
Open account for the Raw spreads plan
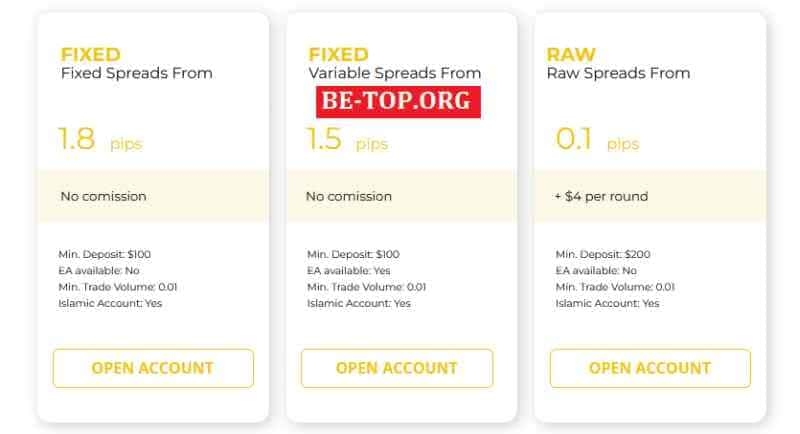pos(650,368)
